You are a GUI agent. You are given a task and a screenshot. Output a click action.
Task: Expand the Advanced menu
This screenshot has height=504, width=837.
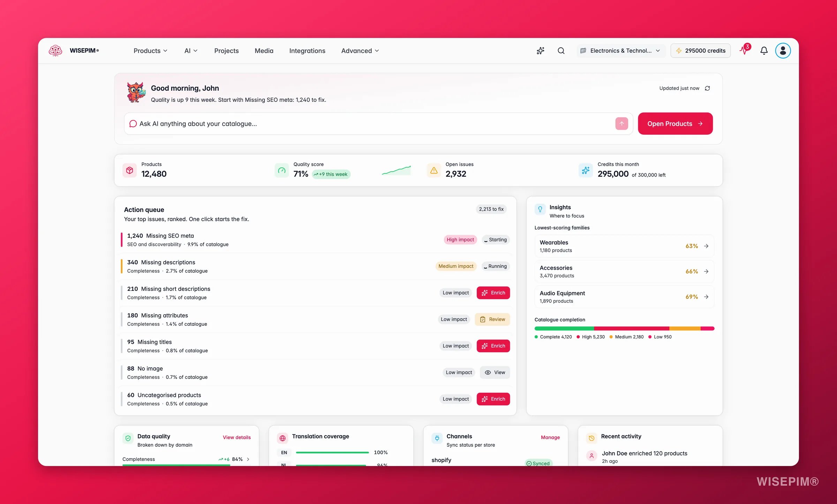click(360, 51)
